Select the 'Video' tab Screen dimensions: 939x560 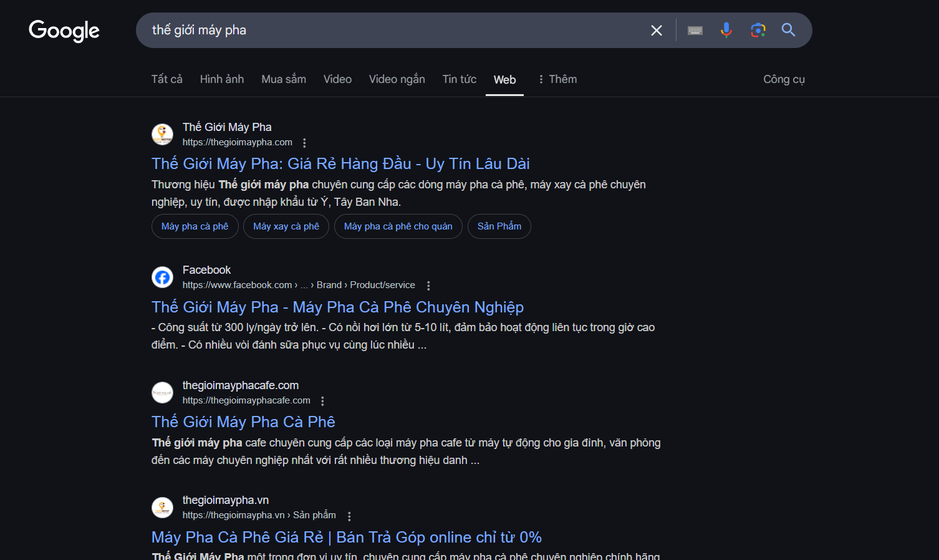point(337,79)
